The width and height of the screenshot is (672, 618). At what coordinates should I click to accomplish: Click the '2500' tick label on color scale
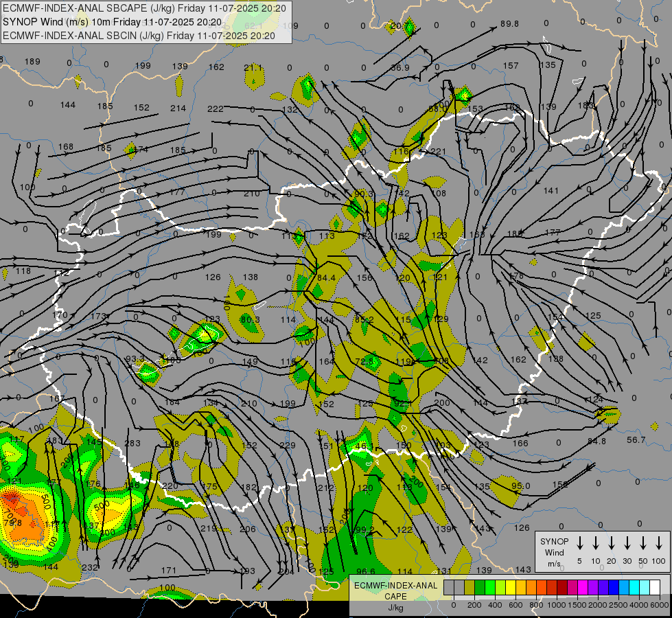coord(618,605)
